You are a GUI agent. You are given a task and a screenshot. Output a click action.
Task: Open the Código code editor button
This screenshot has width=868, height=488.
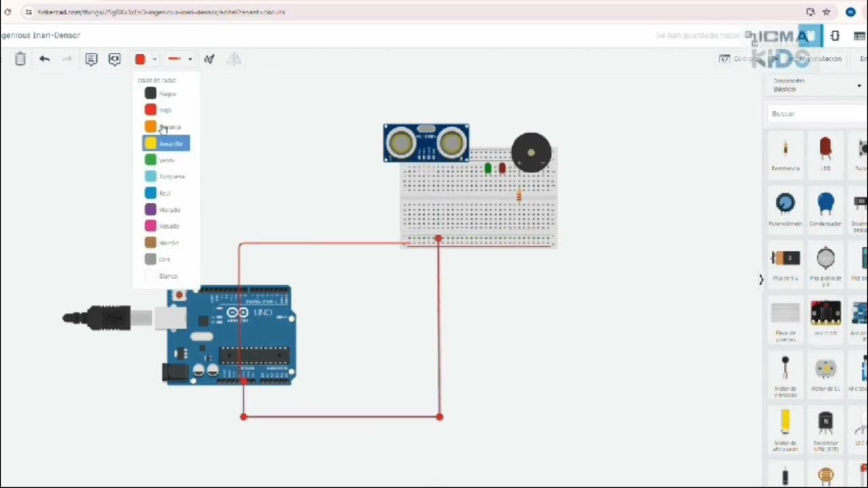click(739, 59)
